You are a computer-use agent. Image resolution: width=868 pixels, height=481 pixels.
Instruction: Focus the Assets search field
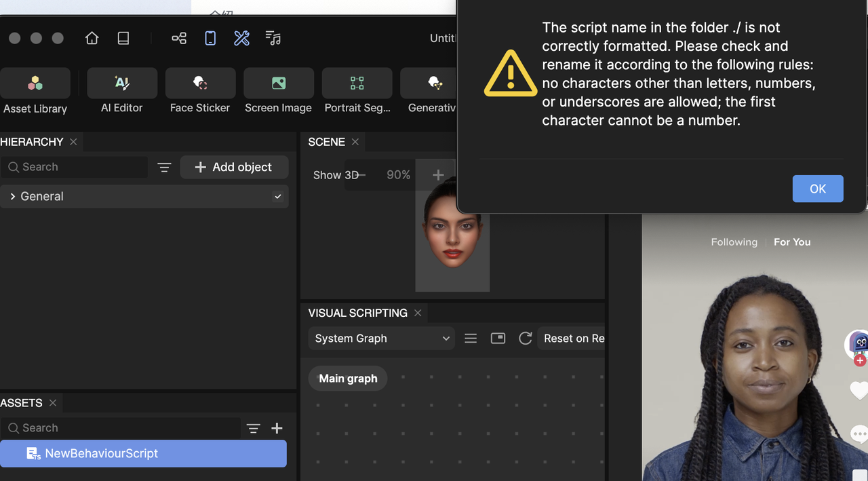(x=121, y=428)
